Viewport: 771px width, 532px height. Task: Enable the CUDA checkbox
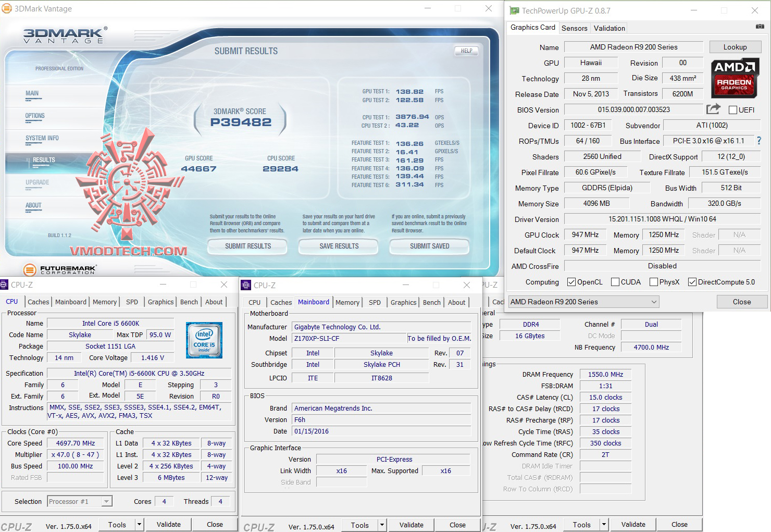[x=615, y=282]
